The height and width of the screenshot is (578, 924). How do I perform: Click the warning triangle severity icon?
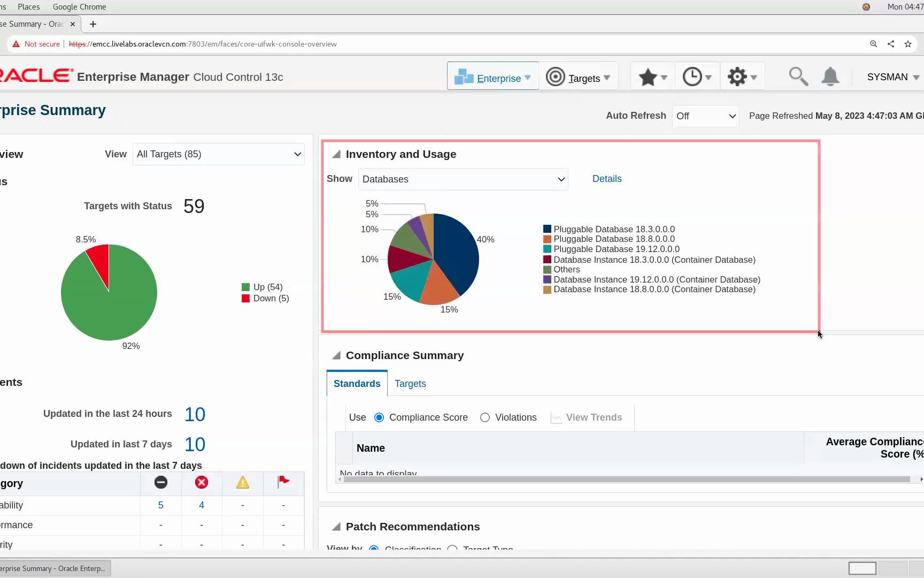(x=243, y=483)
